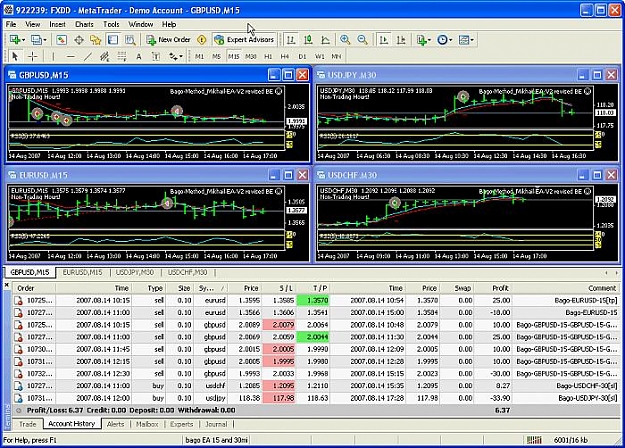
Task: Set chart timeframe to D1
Action: point(302,56)
